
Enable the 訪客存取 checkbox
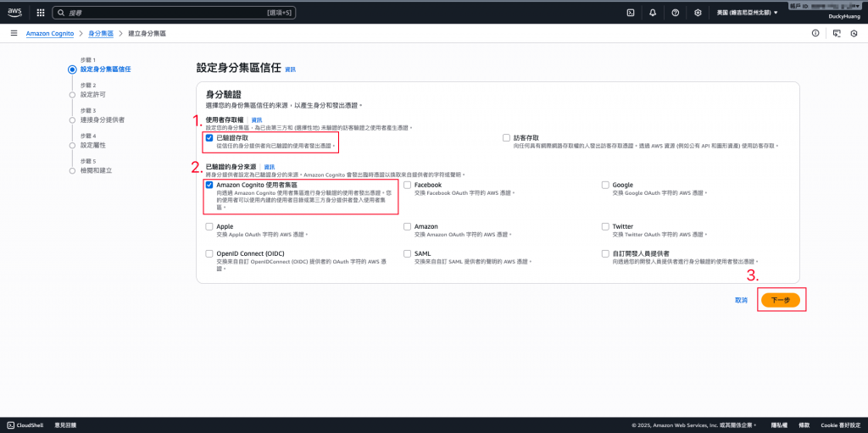pyautogui.click(x=507, y=138)
